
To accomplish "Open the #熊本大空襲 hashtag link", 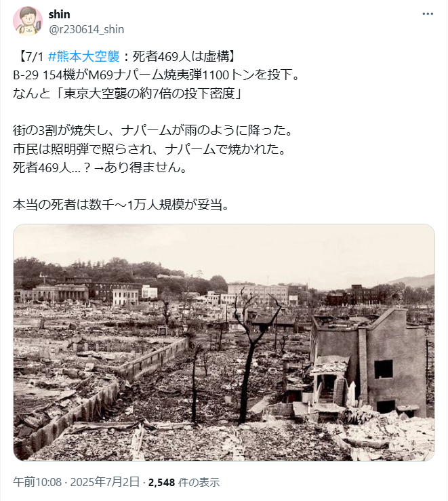I will pyautogui.click(x=83, y=56).
